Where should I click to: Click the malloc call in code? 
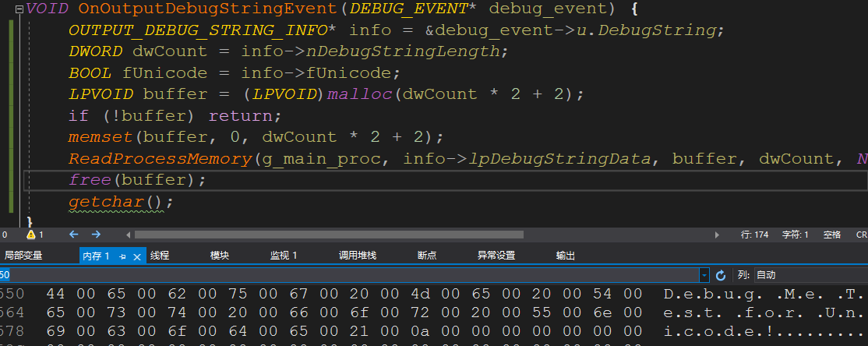point(360,94)
